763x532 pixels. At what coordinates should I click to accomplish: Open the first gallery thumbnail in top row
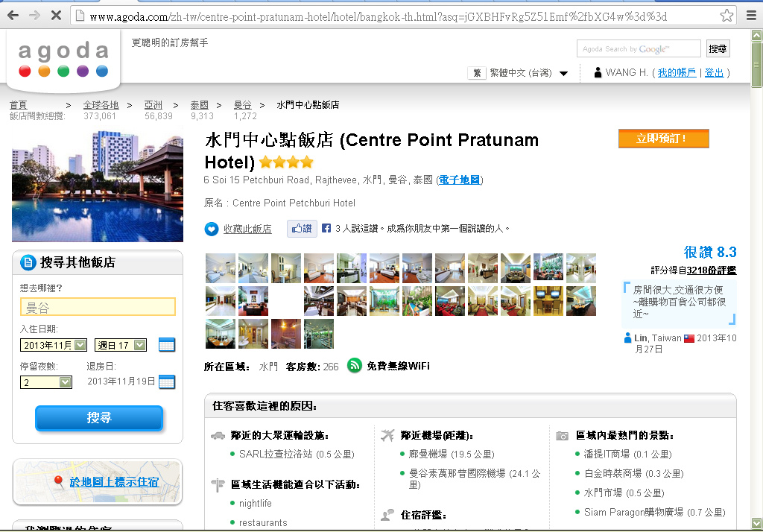tap(220, 267)
